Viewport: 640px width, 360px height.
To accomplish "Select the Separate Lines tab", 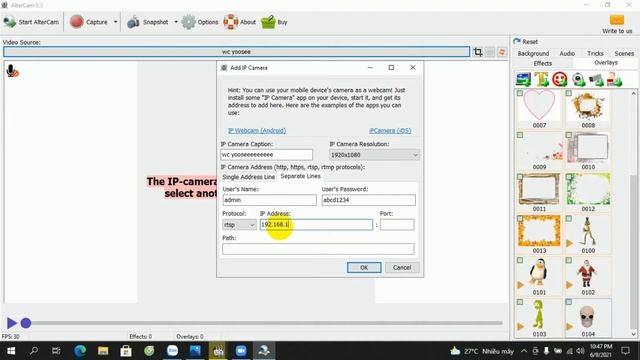I will click(300, 176).
